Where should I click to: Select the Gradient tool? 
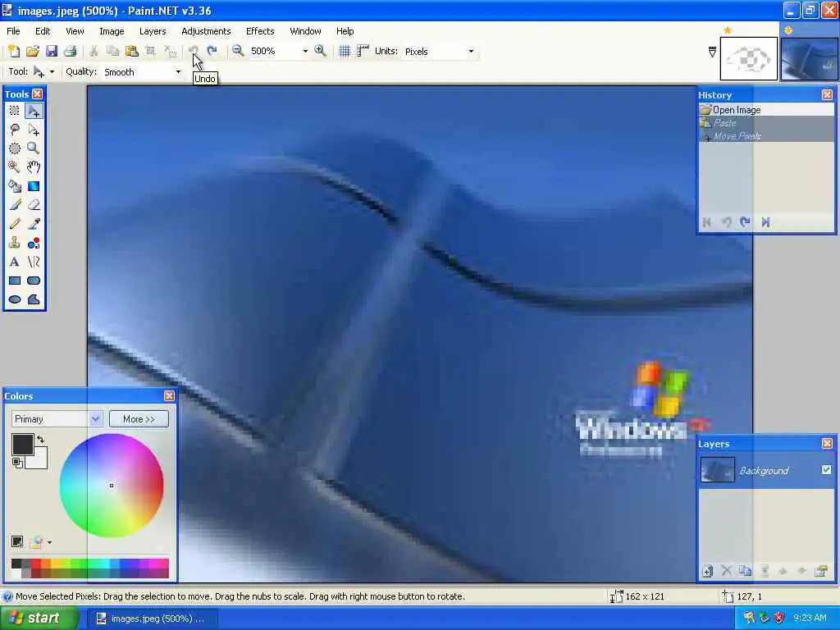(x=34, y=186)
